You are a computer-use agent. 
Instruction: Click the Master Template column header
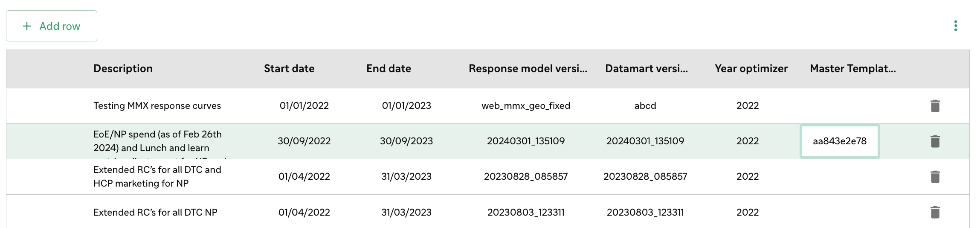[853, 69]
